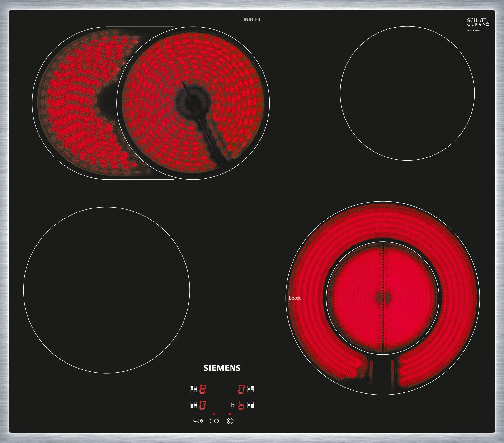The width and height of the screenshot is (504, 443).
Task: Touch the glowing rear left round cooking zone
Action: click(x=193, y=103)
